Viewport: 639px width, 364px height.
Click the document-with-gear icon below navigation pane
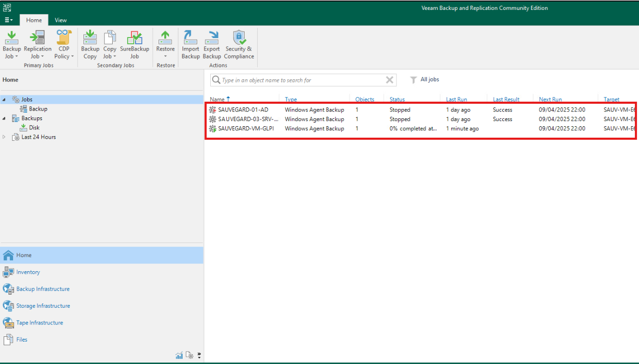[x=190, y=356]
